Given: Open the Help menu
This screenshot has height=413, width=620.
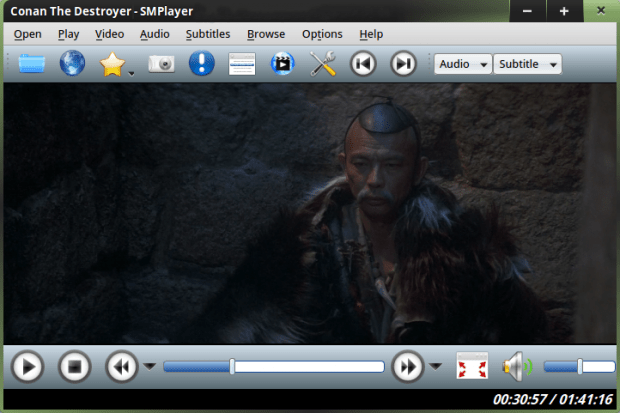Looking at the screenshot, I should [x=371, y=34].
